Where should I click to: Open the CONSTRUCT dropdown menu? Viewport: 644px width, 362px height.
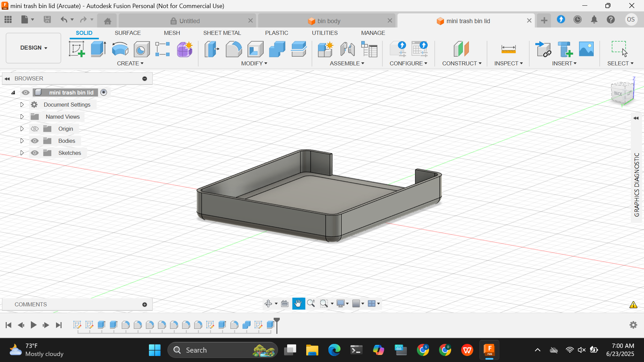tap(462, 63)
